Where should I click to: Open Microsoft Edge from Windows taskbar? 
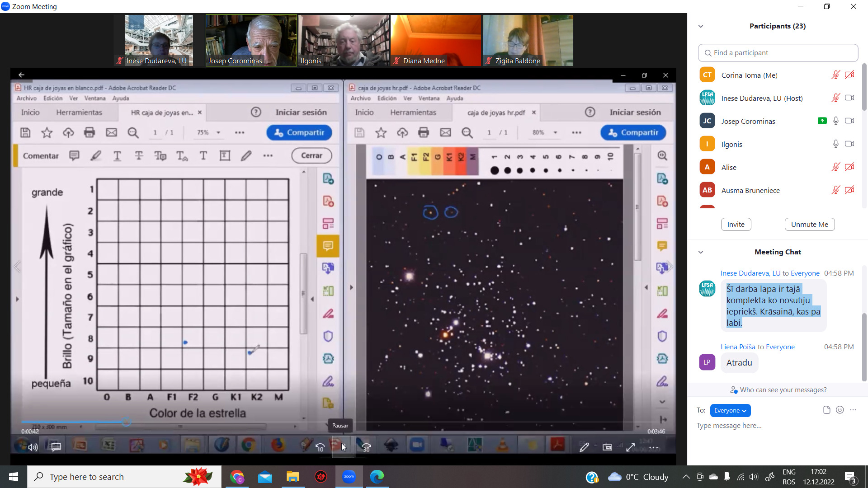point(377,476)
